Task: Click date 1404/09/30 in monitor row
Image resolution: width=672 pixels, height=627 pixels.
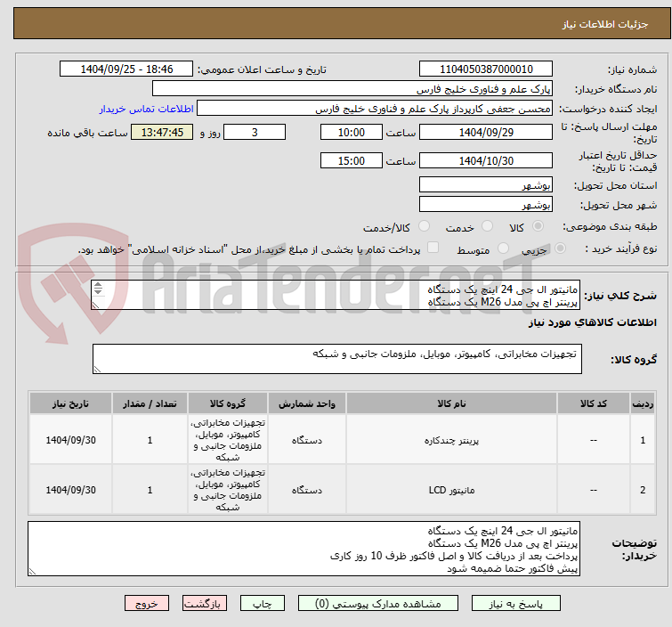Action: (x=70, y=490)
